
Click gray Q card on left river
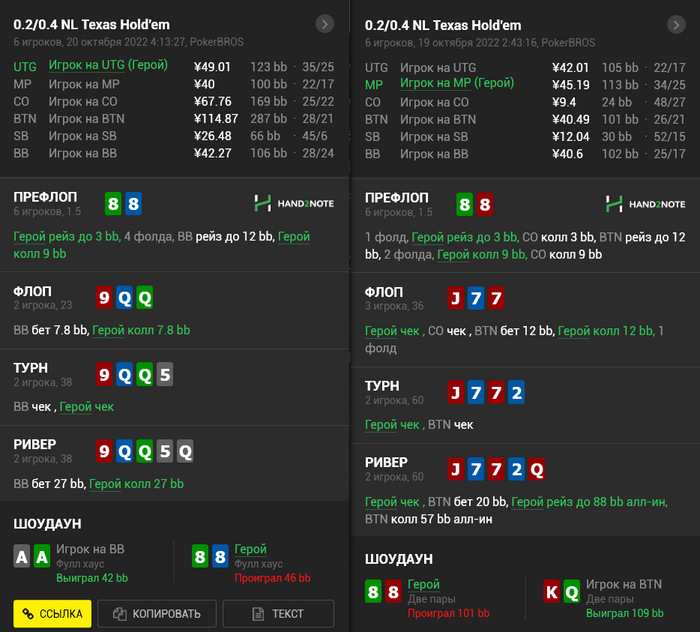(185, 451)
